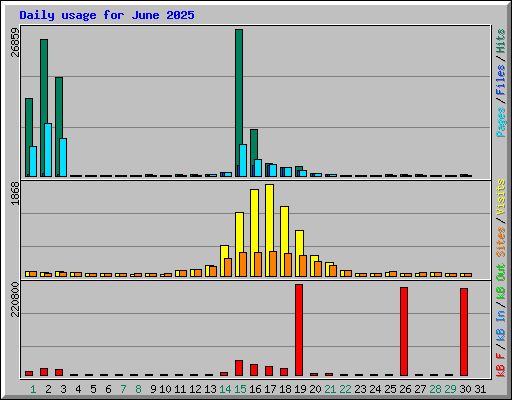512x400 pixels.
Task: Click the green hits bar for day 1
Action: coord(28,137)
